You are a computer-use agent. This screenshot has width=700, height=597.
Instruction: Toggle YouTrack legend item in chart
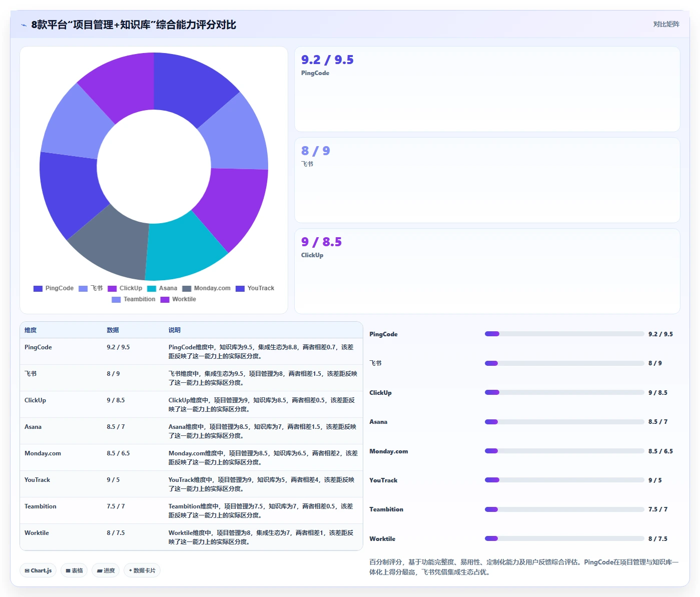point(255,289)
